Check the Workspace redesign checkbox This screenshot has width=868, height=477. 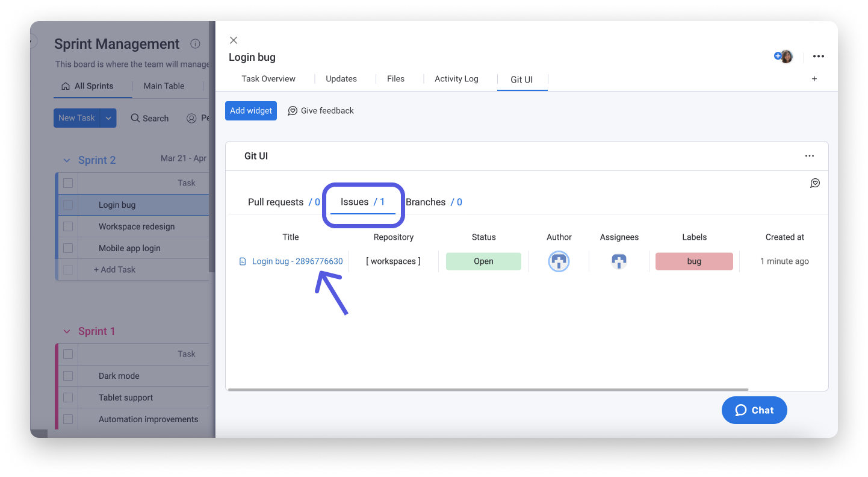[x=68, y=226]
